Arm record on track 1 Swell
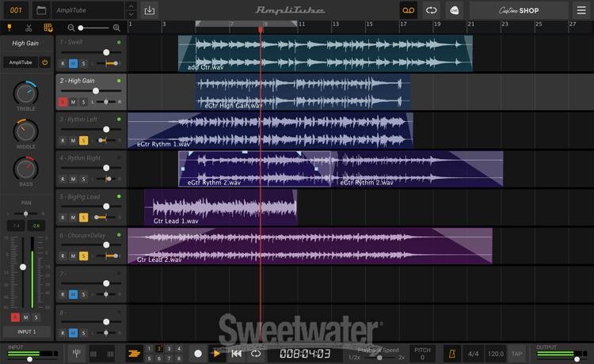The width and height of the screenshot is (594, 364). 63,63
